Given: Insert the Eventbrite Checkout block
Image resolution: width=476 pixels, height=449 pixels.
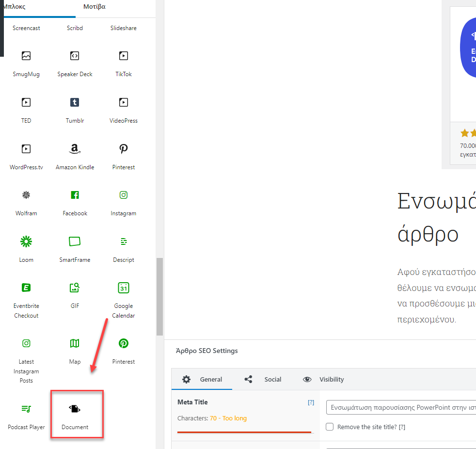Looking at the screenshot, I should pos(26,301).
